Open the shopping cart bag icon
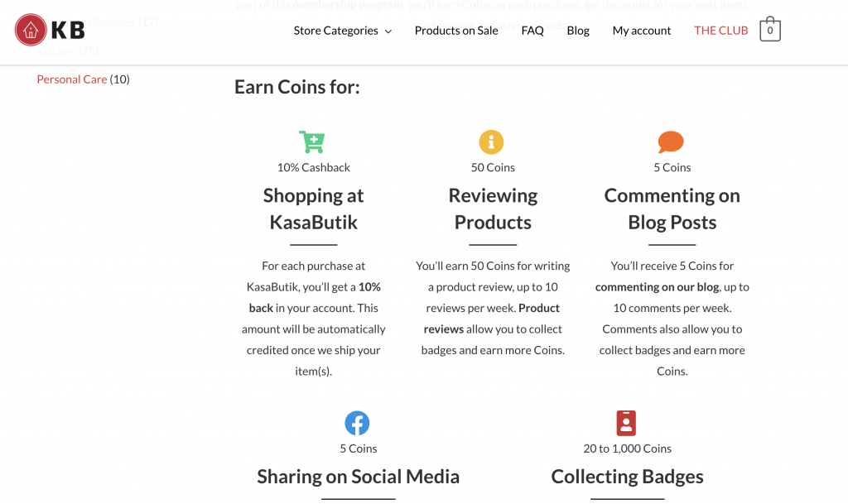The image size is (848, 504). (x=769, y=30)
